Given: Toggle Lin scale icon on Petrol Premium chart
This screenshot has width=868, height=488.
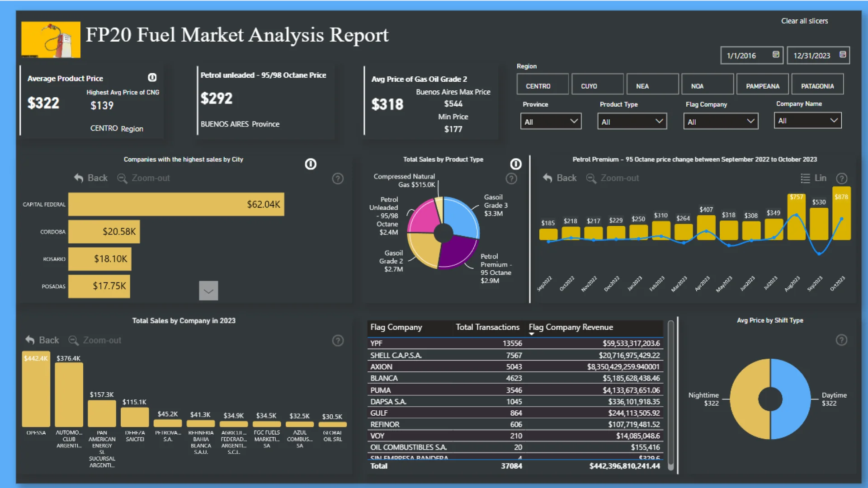Looking at the screenshot, I should point(805,178).
